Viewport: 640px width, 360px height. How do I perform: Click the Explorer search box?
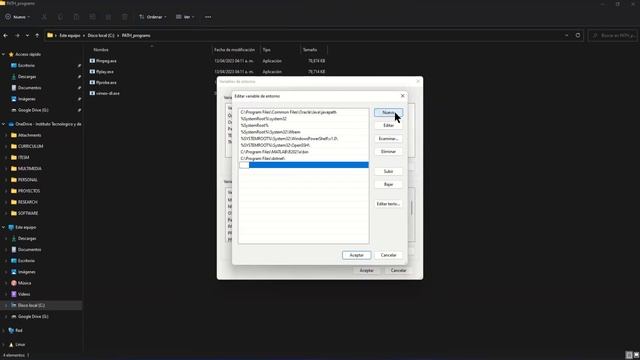[613, 36]
